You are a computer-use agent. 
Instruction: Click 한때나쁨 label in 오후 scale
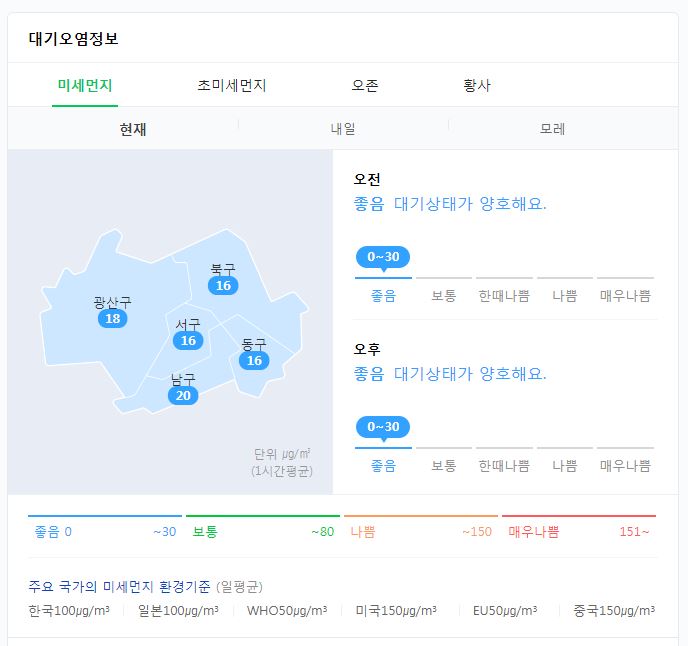[504, 466]
